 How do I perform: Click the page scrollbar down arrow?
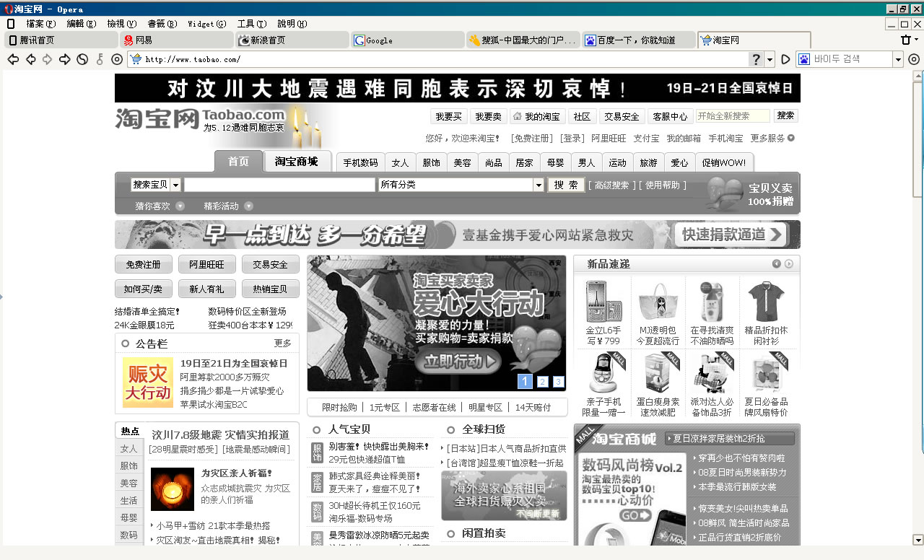pyautogui.click(x=918, y=540)
